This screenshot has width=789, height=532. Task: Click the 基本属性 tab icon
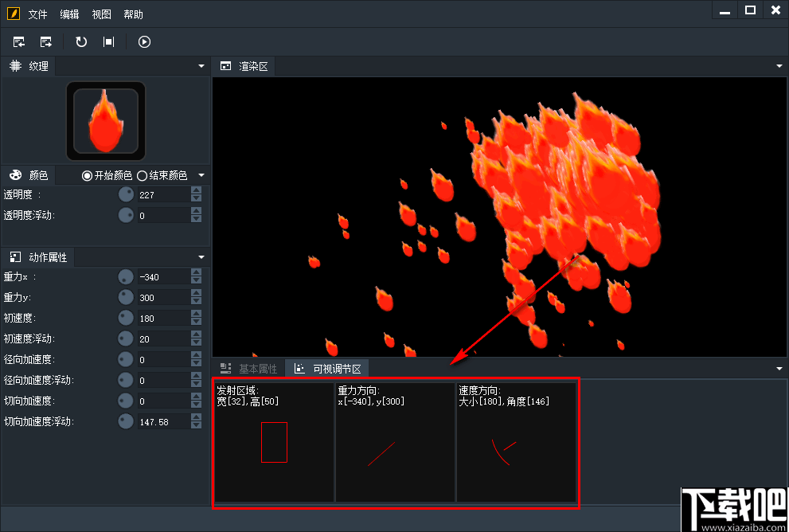pos(226,369)
